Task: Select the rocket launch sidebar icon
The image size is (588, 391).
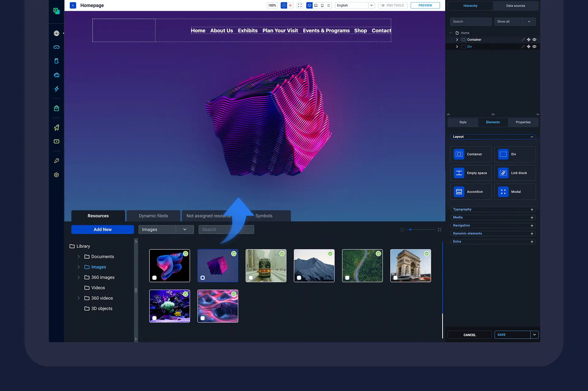Action: [x=56, y=127]
